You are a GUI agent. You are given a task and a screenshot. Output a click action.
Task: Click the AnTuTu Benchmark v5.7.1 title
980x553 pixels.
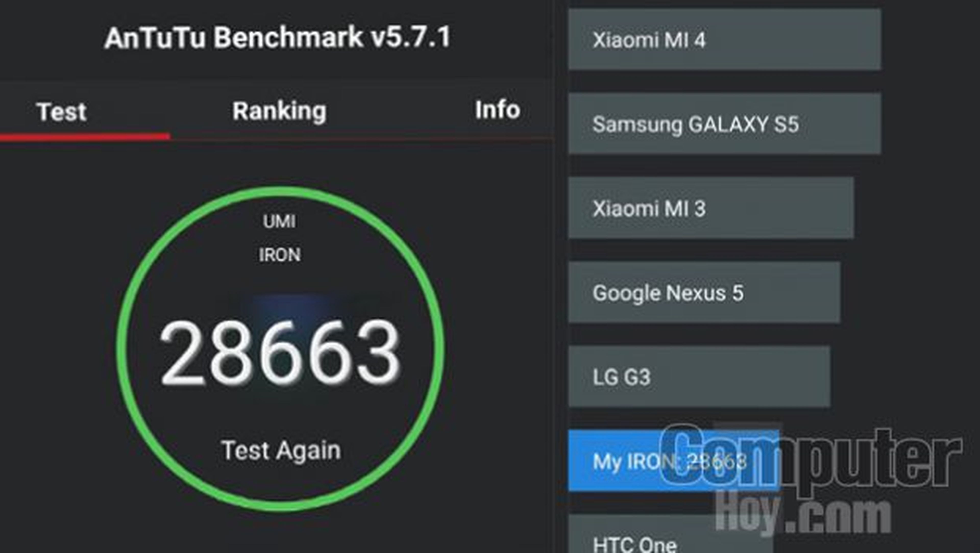coord(277,37)
